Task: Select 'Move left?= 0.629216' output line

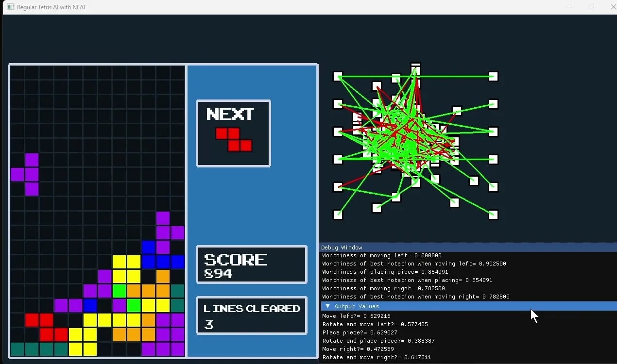Action: (356, 316)
